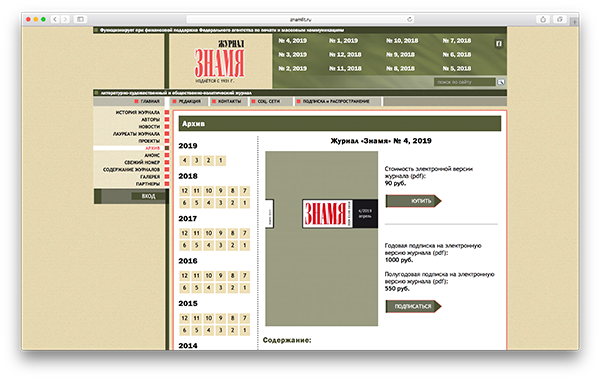The width and height of the screenshot is (600, 380).
Task: Click Safari forward navigation arrow
Action: (66, 19)
